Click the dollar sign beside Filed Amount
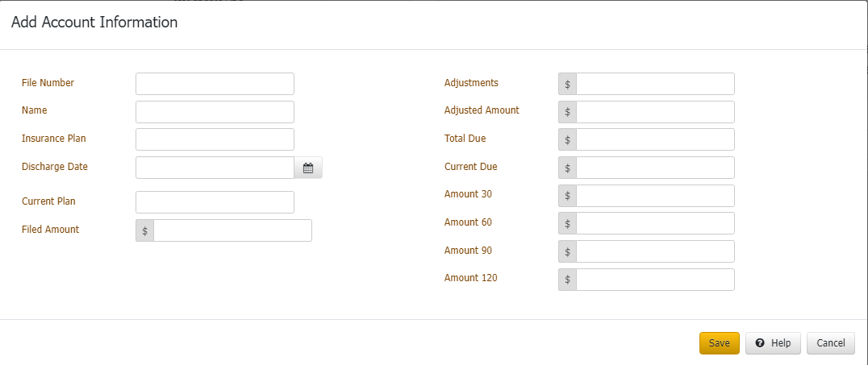Screen dimensions: 868x365 [145, 230]
